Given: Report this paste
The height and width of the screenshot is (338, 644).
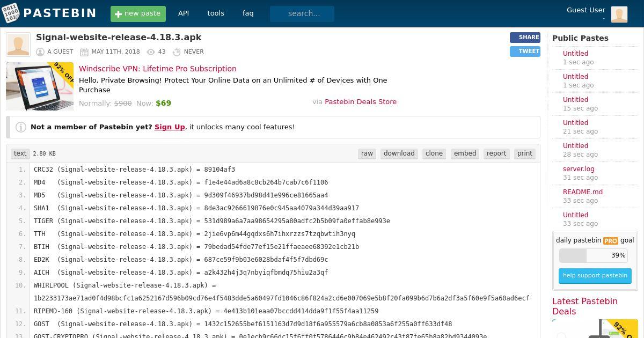Looking at the screenshot, I should click(496, 153).
